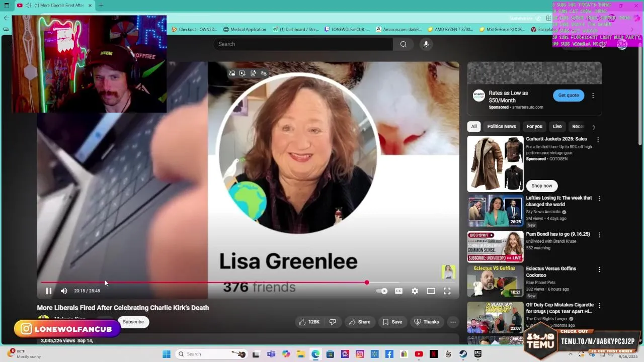Open Instagram from taskbar
The height and width of the screenshot is (362, 644).
(x=360, y=354)
